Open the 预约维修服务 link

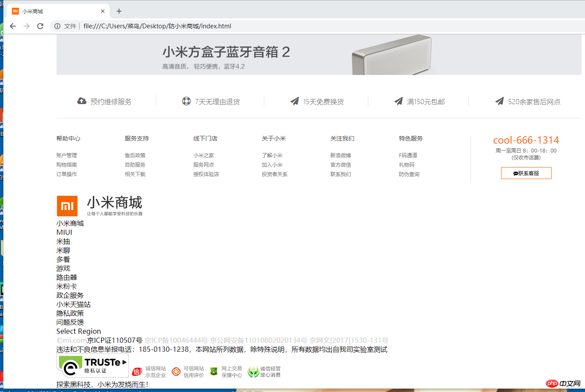point(111,102)
